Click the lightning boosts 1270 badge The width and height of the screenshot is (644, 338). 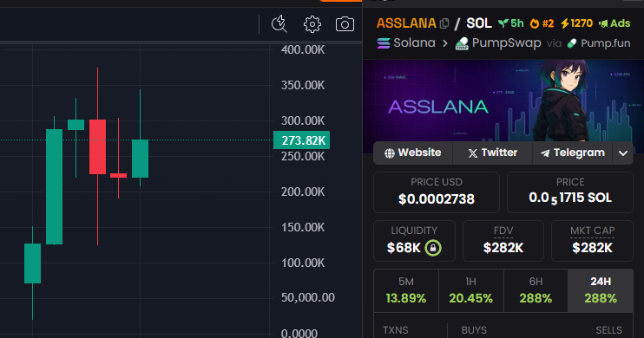point(576,23)
